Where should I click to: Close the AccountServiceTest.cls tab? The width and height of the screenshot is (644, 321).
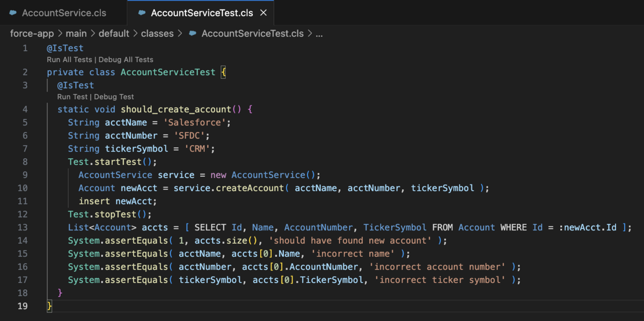pos(263,12)
